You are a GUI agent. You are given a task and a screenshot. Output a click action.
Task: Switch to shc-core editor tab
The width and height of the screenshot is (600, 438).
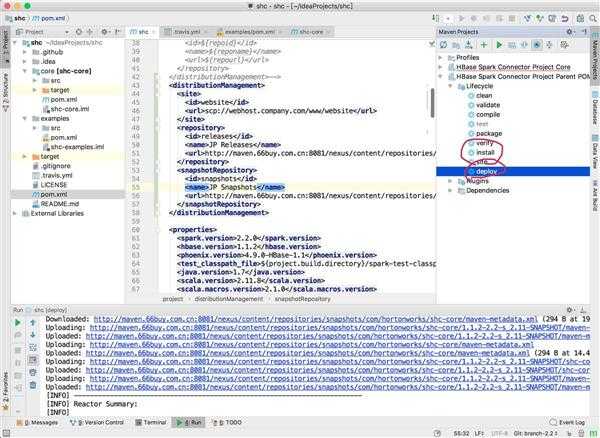tap(311, 32)
